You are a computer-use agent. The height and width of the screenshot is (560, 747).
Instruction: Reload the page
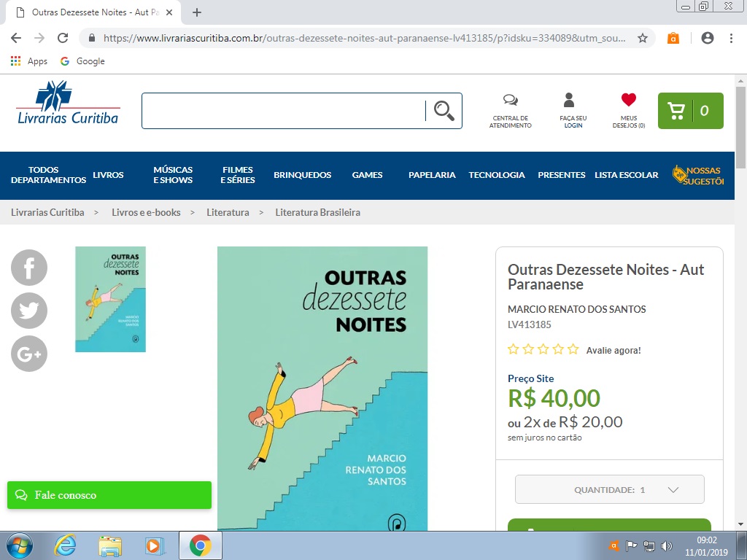click(63, 38)
